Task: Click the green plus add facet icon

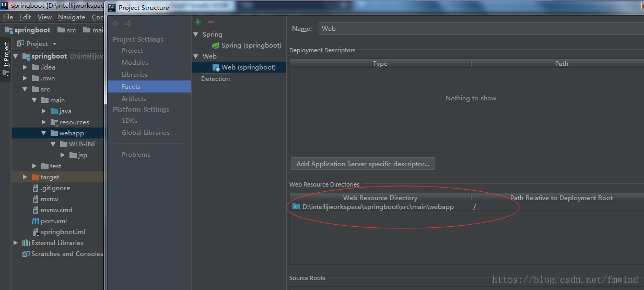Action: [198, 22]
